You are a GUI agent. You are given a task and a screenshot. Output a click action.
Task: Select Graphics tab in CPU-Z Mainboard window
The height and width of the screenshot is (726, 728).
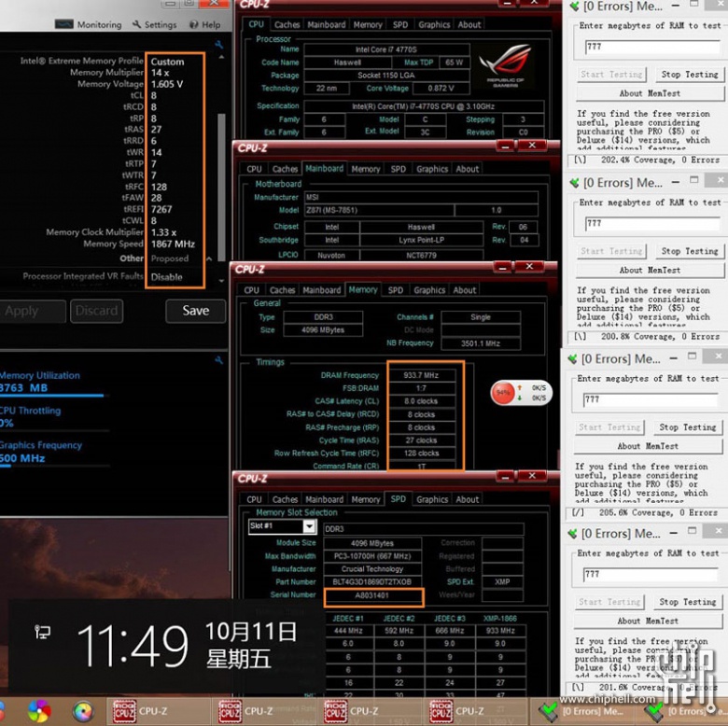[432, 169]
